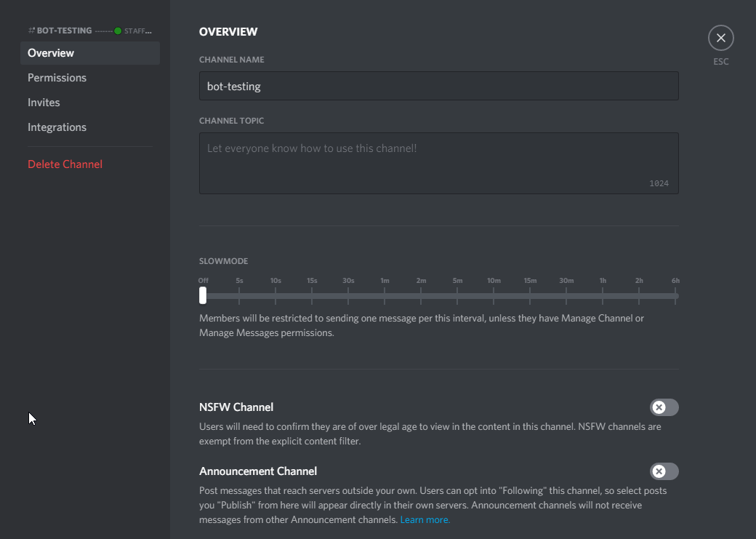Choose the 1m slowmode interval
The height and width of the screenshot is (539, 756).
click(x=385, y=296)
